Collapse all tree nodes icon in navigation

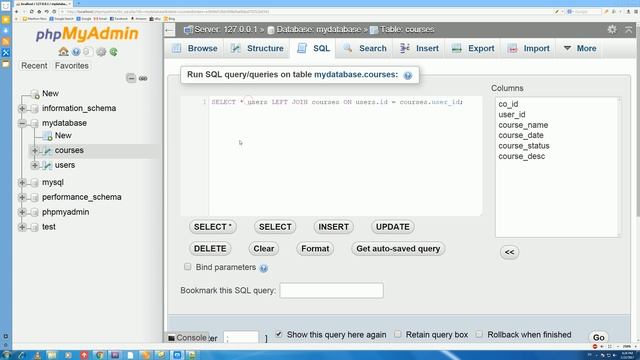coord(131,78)
